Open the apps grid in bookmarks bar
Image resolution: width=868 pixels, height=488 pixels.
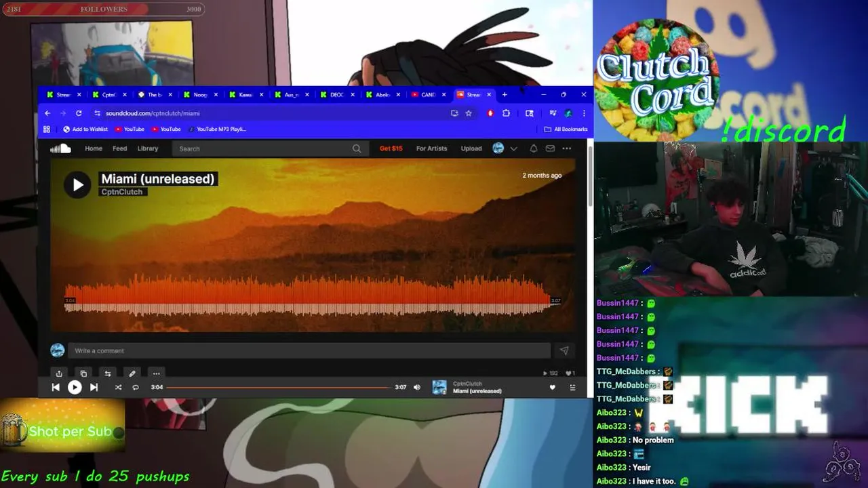(47, 129)
